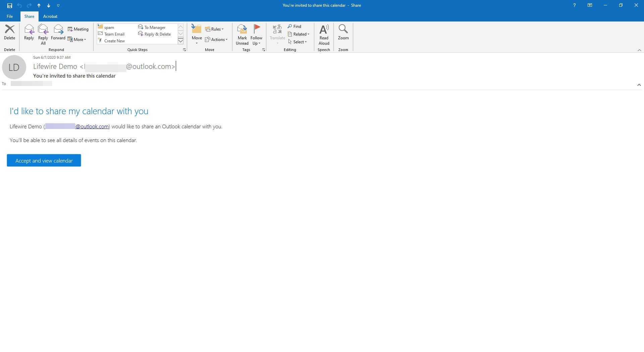Go to the next item with the down arrow
This screenshot has width=644, height=352.
[49, 5]
